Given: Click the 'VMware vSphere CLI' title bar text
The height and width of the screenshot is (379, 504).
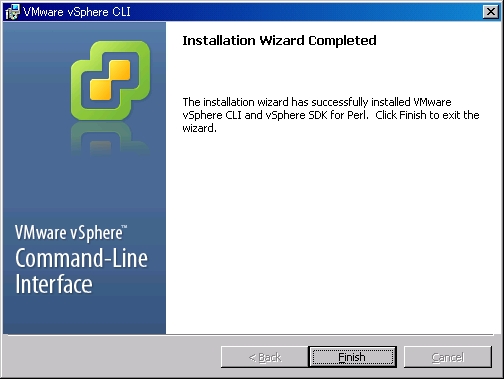Looking at the screenshot, I should click(x=77, y=12).
